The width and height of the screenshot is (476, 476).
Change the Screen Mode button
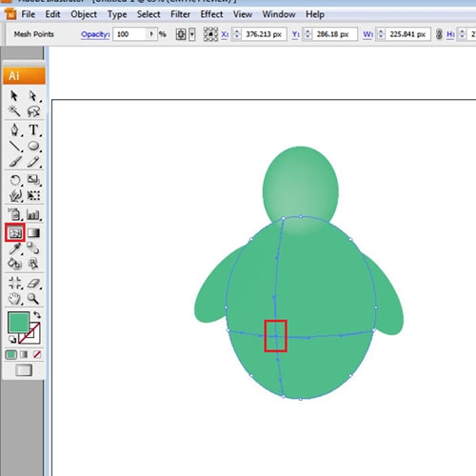click(24, 370)
